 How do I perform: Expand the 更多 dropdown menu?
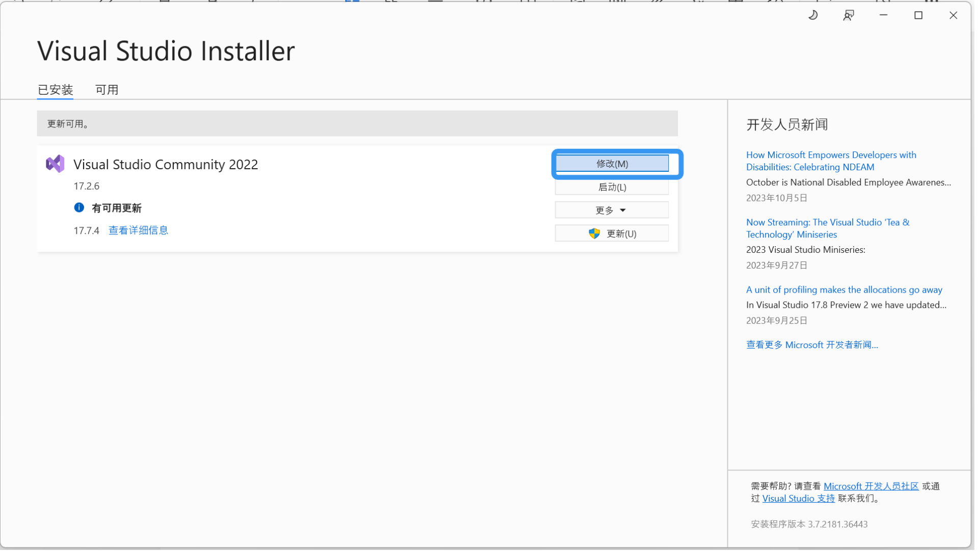[611, 210]
